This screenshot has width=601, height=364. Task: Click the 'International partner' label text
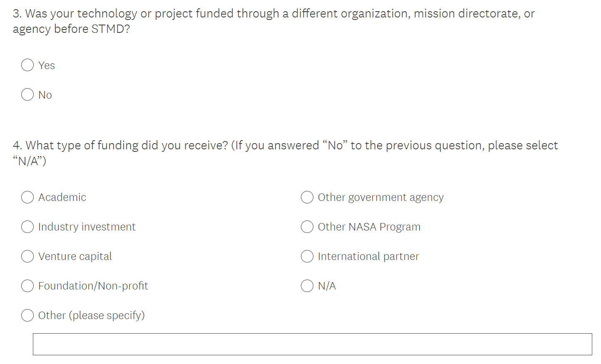pyautogui.click(x=368, y=256)
